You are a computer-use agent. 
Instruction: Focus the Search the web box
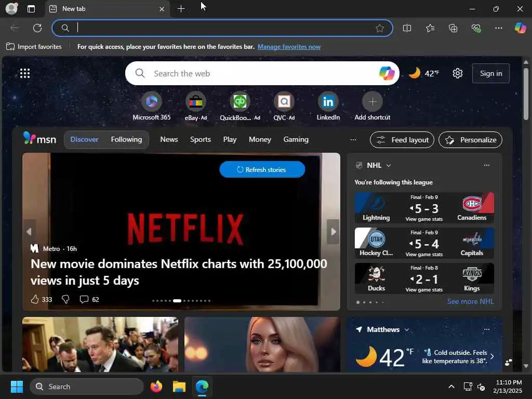(x=261, y=73)
